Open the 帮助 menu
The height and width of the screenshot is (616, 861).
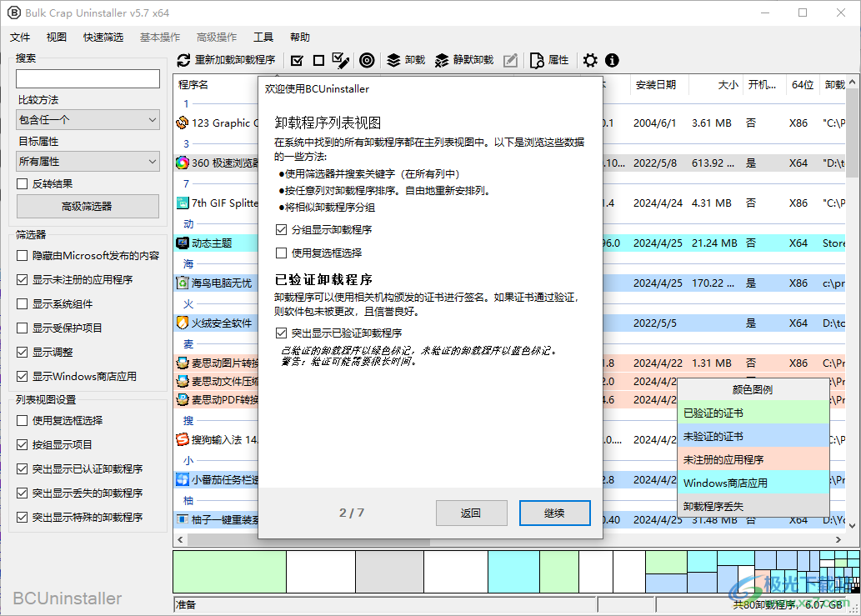click(x=300, y=38)
